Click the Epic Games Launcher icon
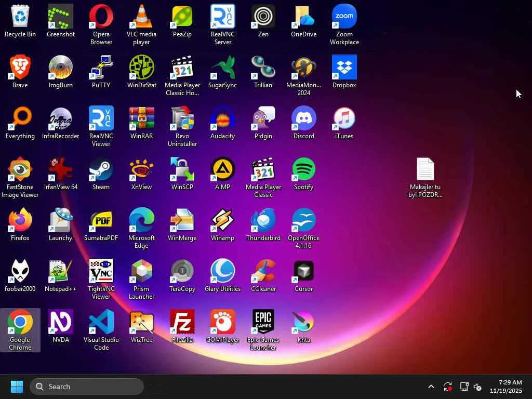 [x=263, y=323]
